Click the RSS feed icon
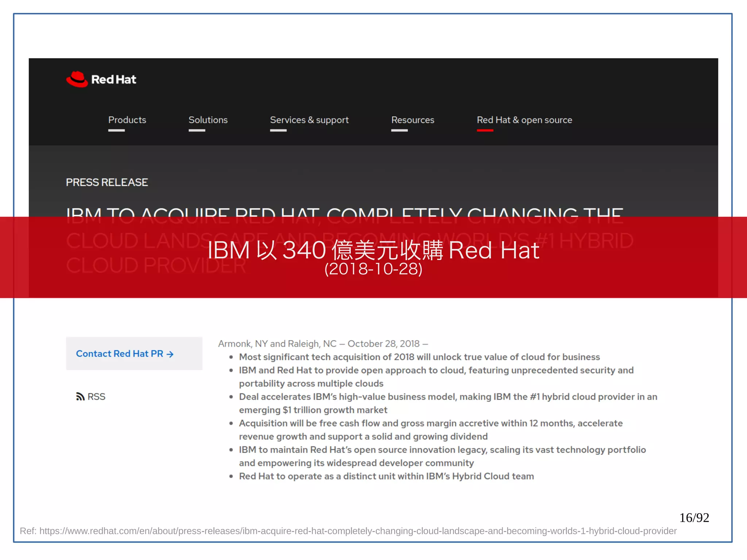Viewport: 747px width, 560px height. pos(80,396)
